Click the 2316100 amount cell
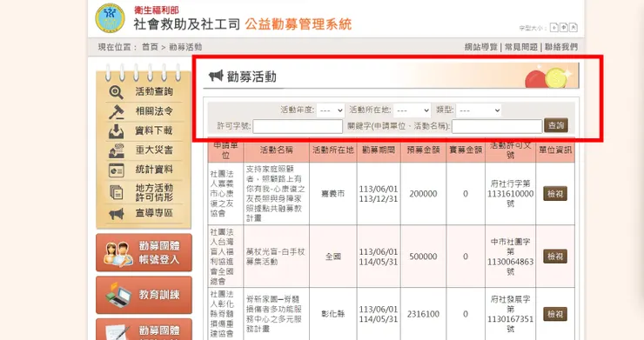Screen dimensions: 644x340 pos(423,314)
